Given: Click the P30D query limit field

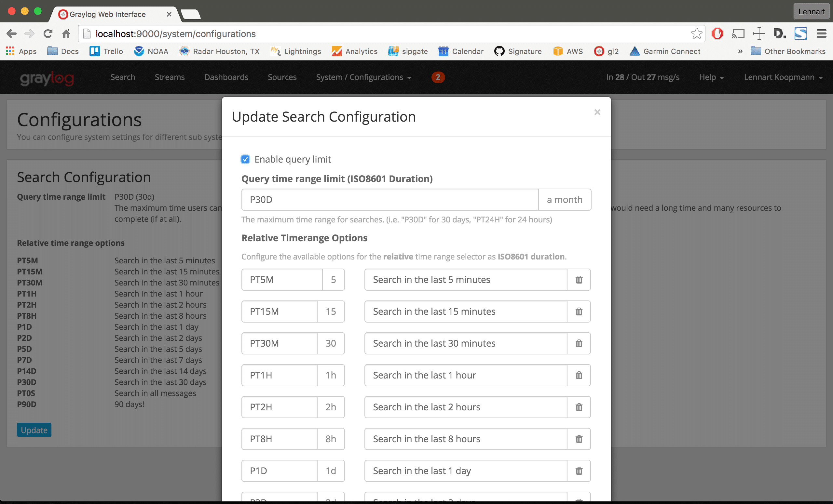Looking at the screenshot, I should 389,200.
